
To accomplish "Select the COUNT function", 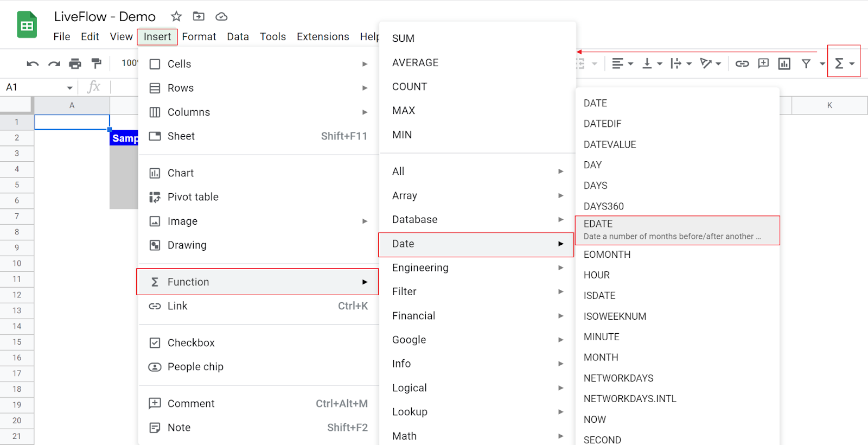I will click(477, 87).
